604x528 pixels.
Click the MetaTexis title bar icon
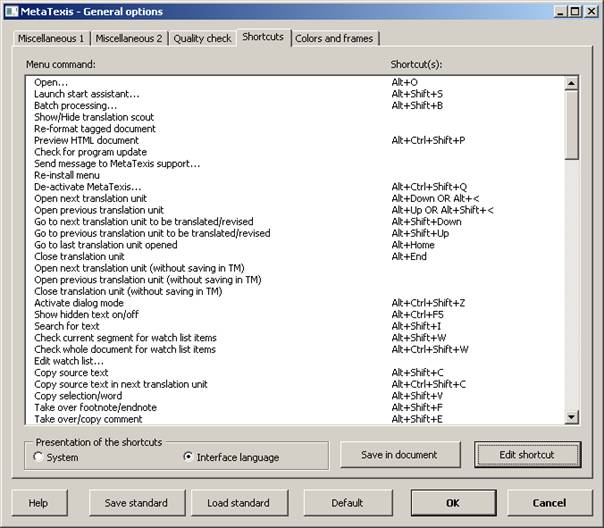pyautogui.click(x=11, y=11)
